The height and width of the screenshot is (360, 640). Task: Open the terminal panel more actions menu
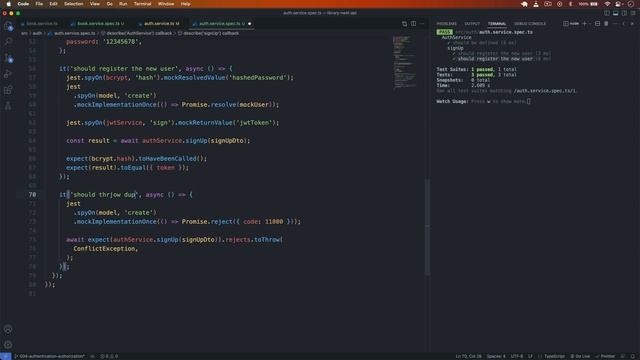tap(615, 24)
